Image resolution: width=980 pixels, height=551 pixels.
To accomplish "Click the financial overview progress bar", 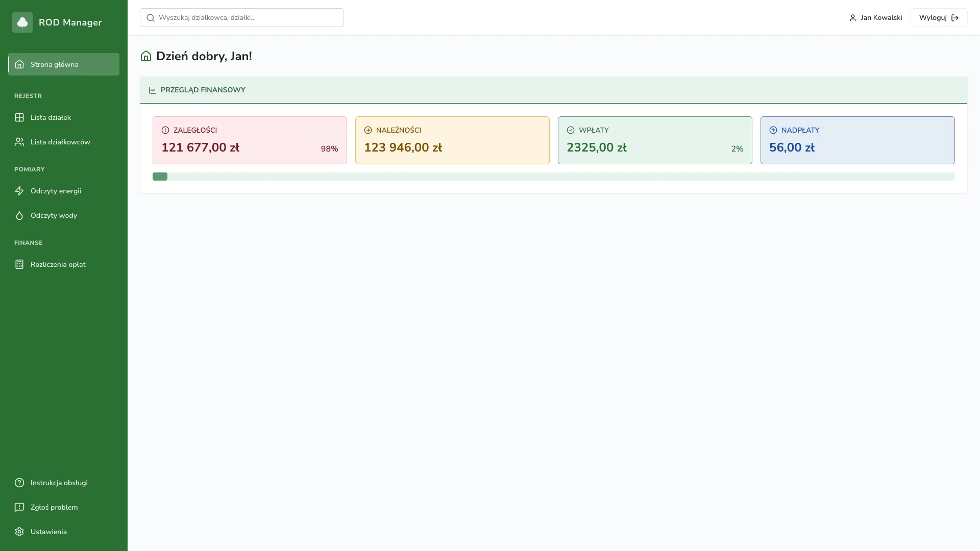I will 553,177.
